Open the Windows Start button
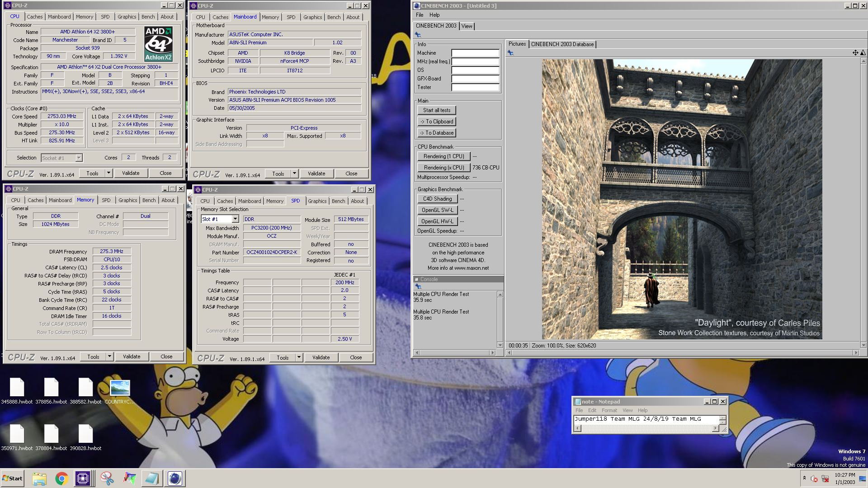The width and height of the screenshot is (868, 488). (x=12, y=479)
